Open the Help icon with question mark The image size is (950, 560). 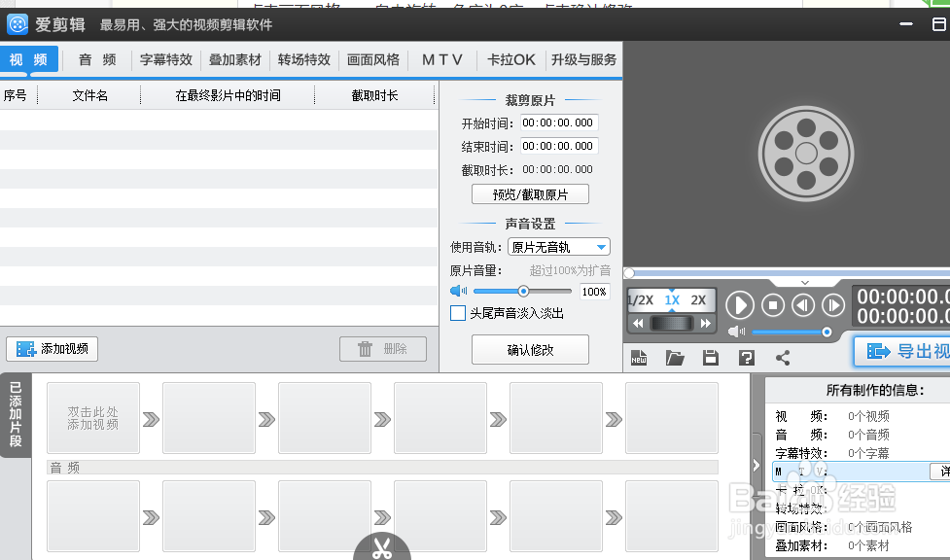click(746, 357)
